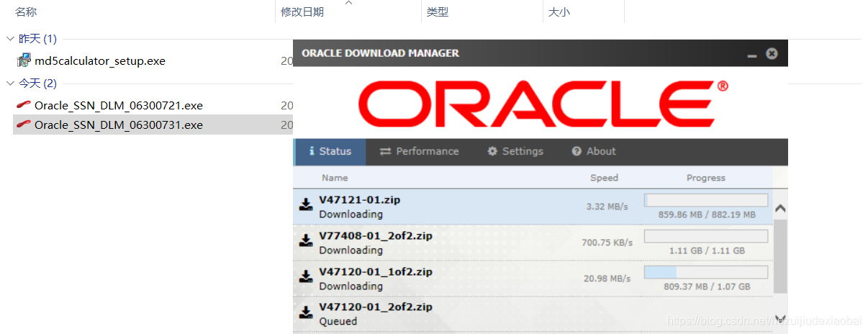The width and height of the screenshot is (868, 334).
Task: Click the info icon on Status tab
Action: pos(312,151)
